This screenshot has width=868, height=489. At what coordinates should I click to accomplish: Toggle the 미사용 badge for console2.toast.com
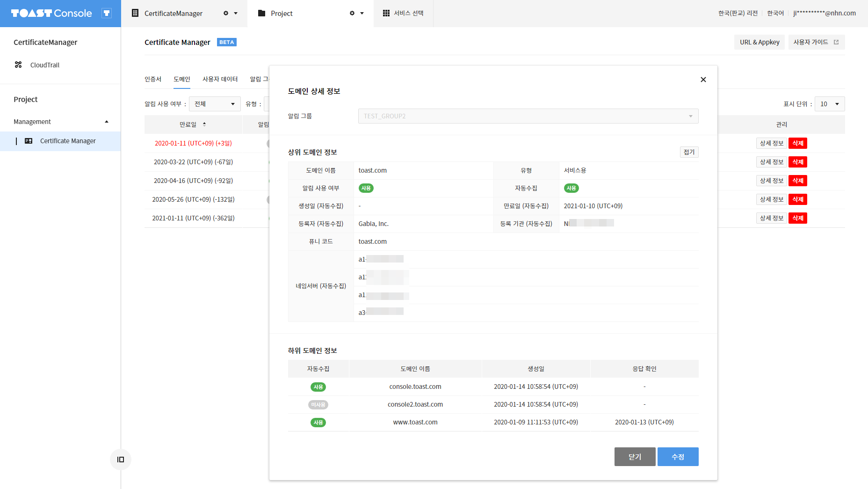pyautogui.click(x=318, y=405)
